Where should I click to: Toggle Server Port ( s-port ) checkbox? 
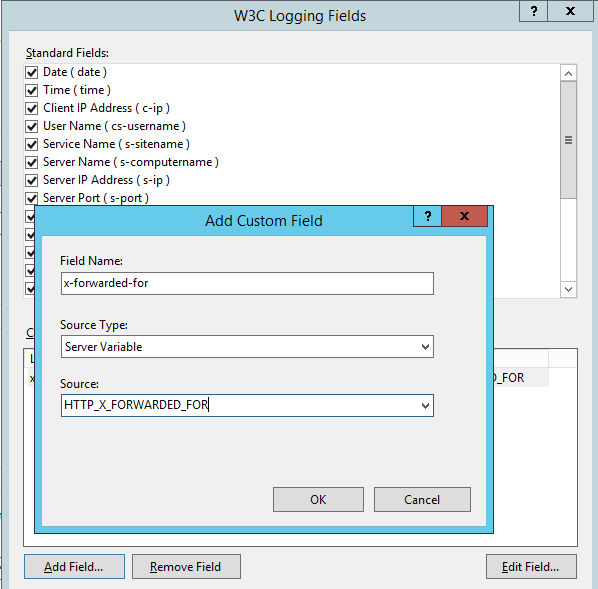[32, 198]
